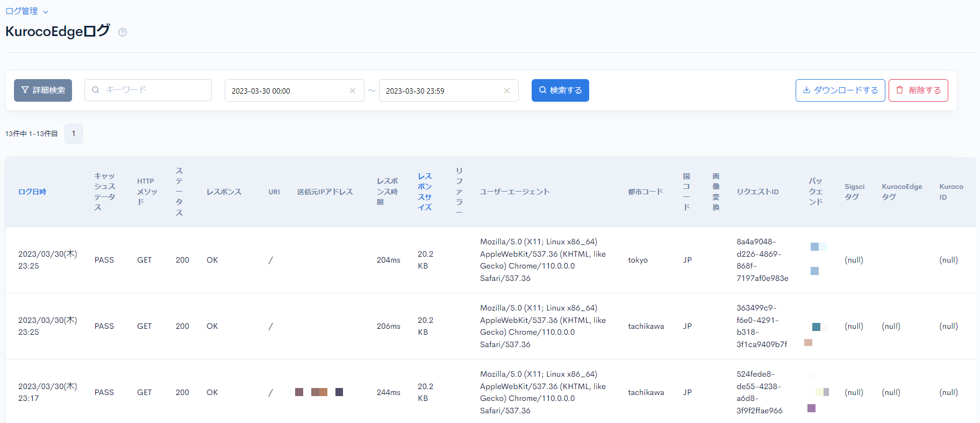Click the リクエストID column header
980x423 pixels.
pyautogui.click(x=757, y=192)
